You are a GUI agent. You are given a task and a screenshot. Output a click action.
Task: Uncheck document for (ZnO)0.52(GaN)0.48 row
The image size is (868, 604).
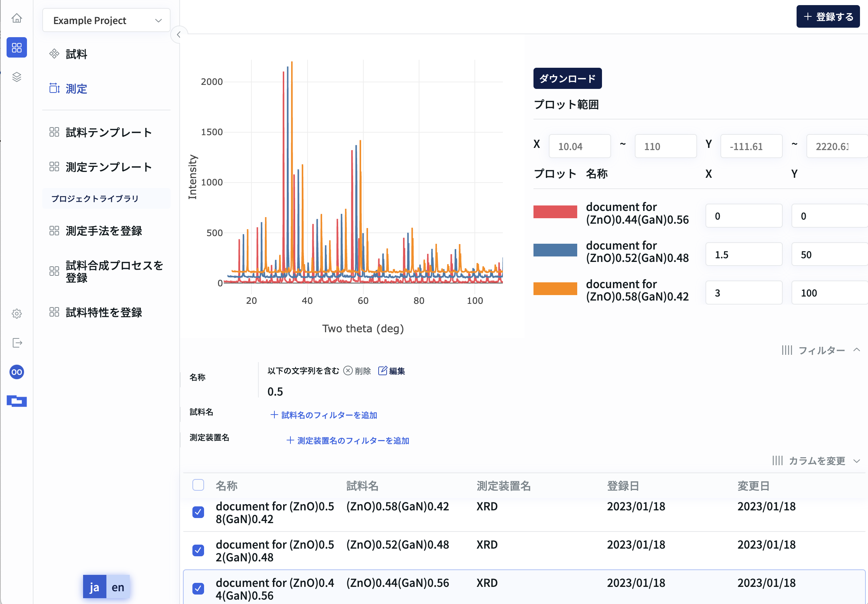pyautogui.click(x=198, y=550)
